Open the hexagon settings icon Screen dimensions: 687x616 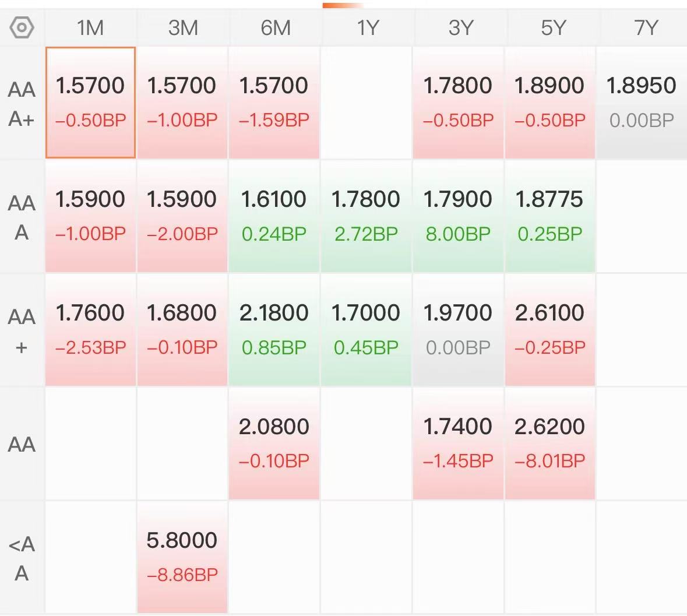click(22, 27)
